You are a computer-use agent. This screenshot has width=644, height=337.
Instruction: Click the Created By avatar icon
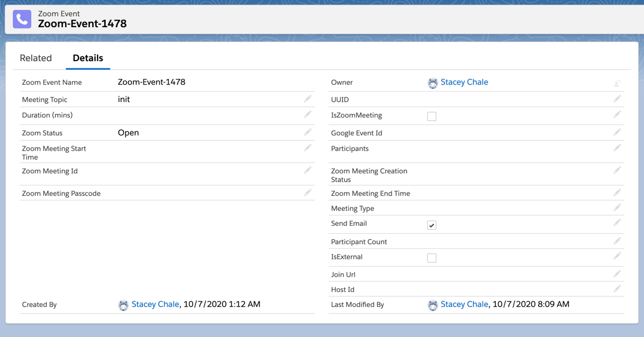(123, 305)
